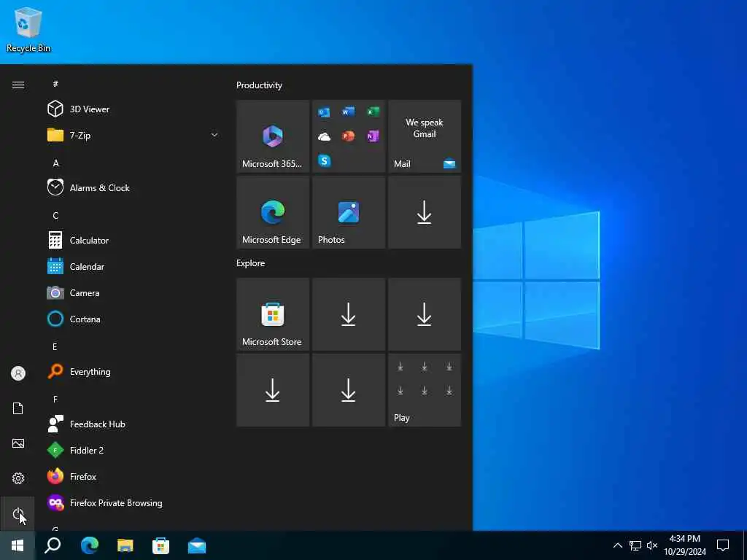Open Firefox Private Browsing
The image size is (747, 560).
click(133, 503)
